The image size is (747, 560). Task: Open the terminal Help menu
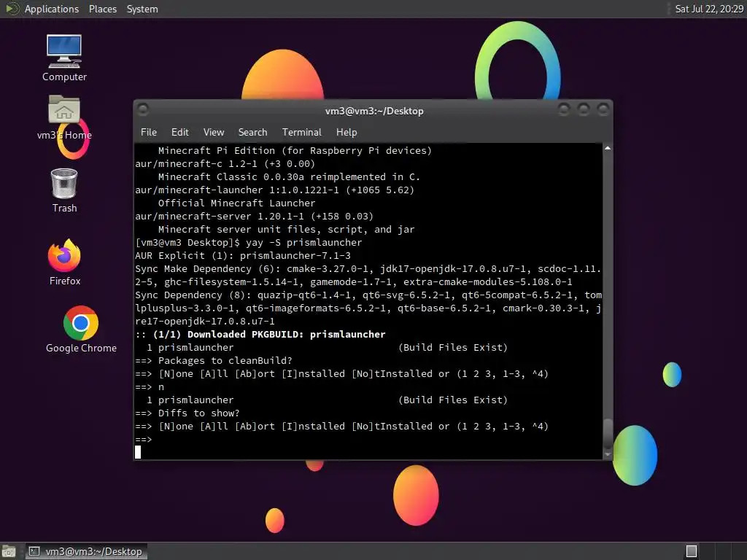pos(347,133)
